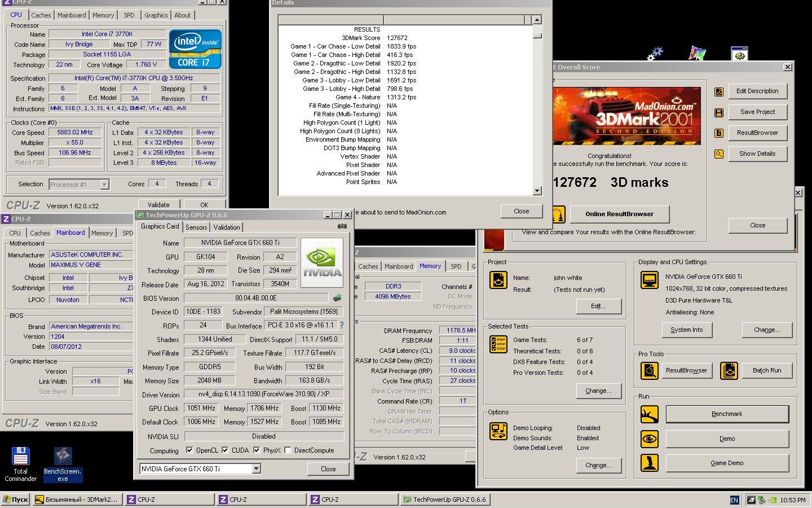Click the 3DMark Score row in Details list
812x508 pixels.
405,38
